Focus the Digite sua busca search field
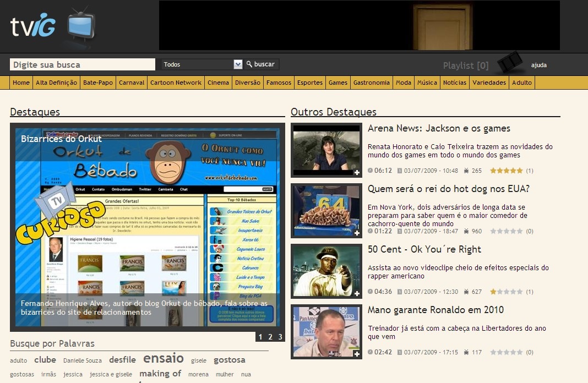 [x=83, y=64]
